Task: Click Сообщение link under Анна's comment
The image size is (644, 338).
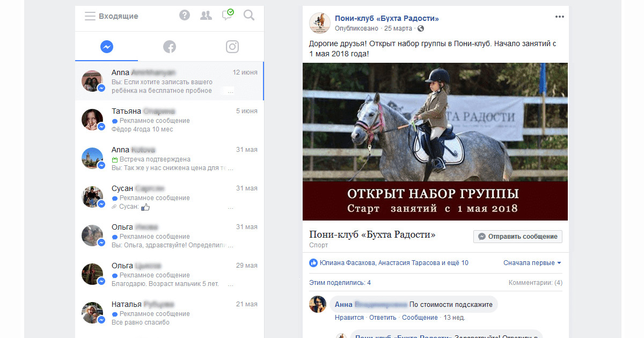Action: [420, 318]
